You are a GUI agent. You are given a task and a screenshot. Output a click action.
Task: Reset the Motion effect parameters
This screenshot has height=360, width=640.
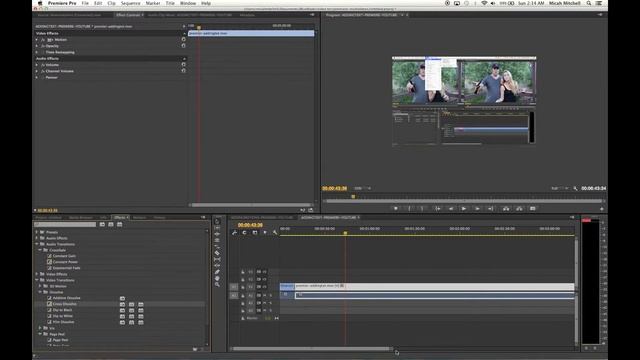pyautogui.click(x=183, y=40)
